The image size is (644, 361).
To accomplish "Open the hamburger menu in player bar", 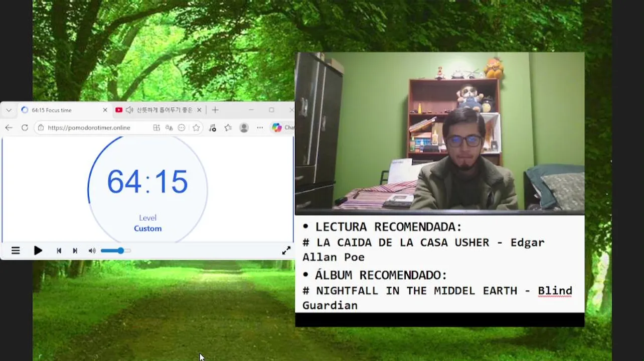I will click(x=16, y=251).
